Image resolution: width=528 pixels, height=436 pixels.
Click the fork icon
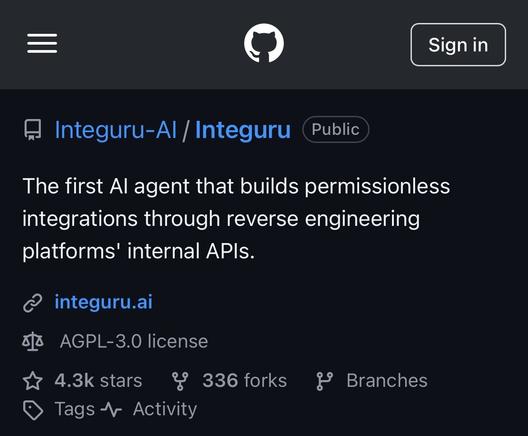(180, 381)
